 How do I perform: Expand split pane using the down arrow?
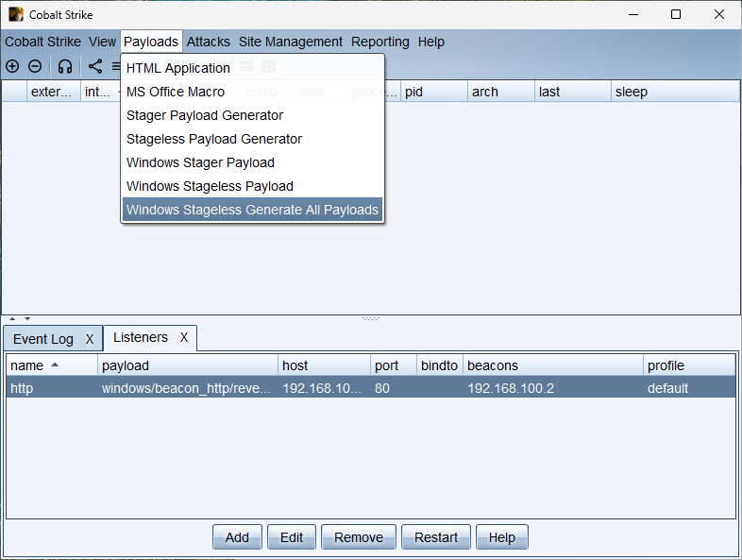26,319
